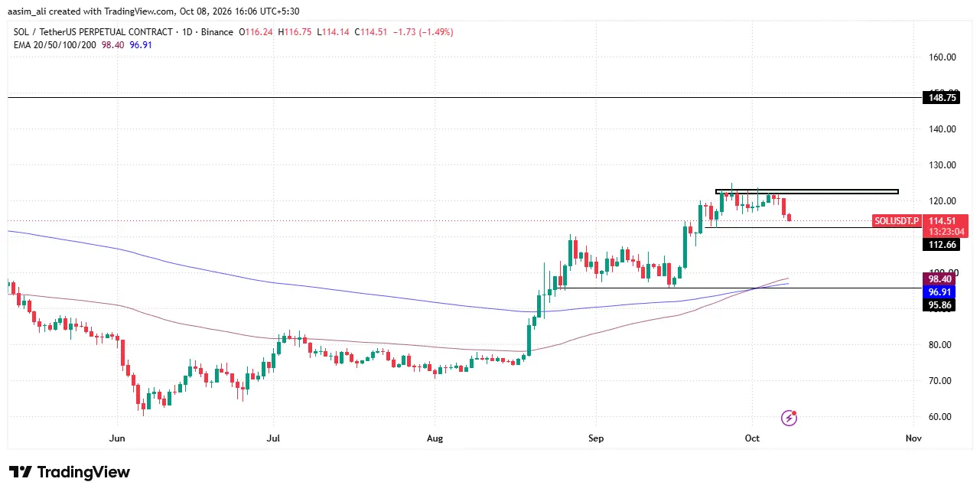Click the Oct label on time axis
Viewport: 980px width, 495px height.
point(752,438)
